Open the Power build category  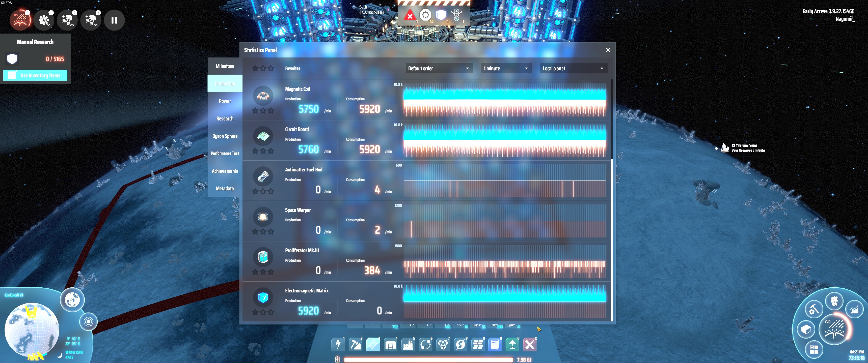pyautogui.click(x=338, y=344)
